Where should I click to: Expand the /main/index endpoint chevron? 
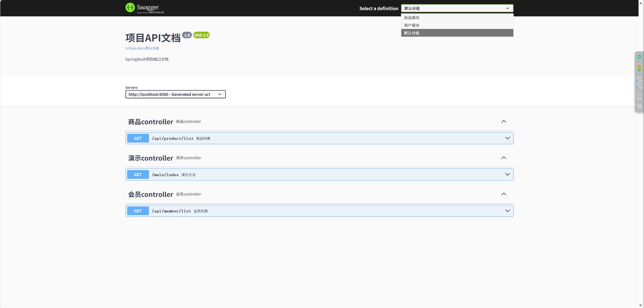click(507, 174)
